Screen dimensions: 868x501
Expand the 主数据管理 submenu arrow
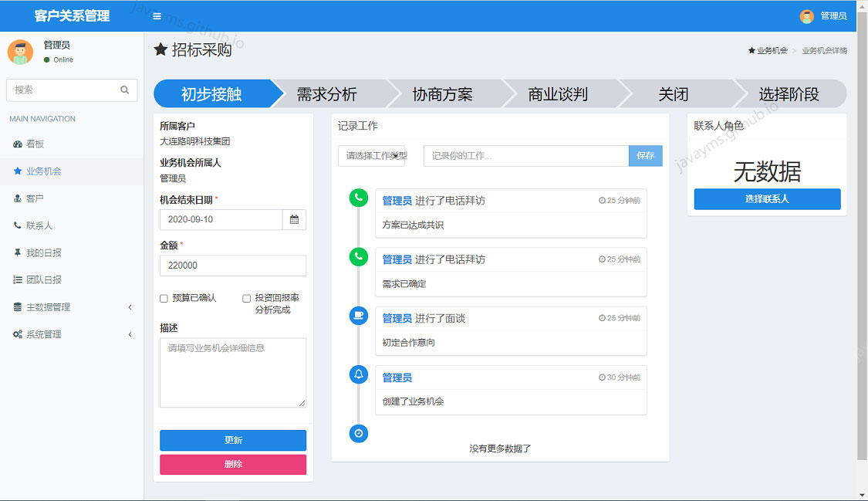130,307
